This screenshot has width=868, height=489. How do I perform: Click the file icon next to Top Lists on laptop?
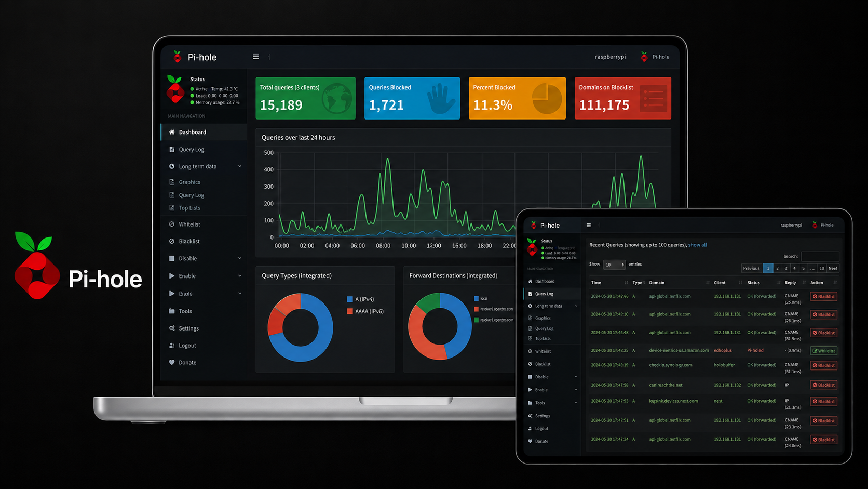(x=172, y=208)
